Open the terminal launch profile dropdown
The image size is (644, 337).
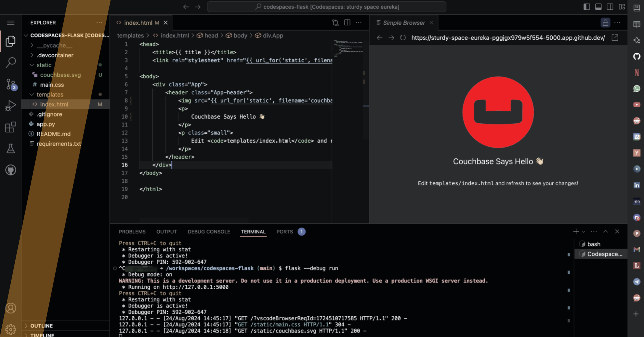pos(584,232)
